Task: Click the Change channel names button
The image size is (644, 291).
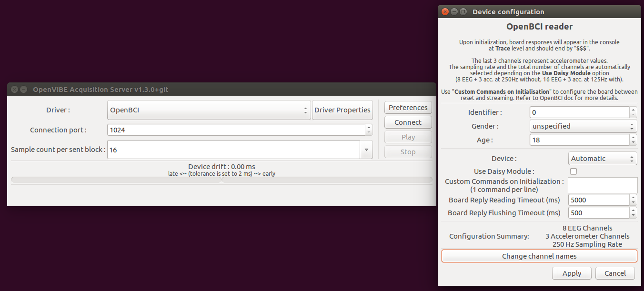Action: [x=539, y=256]
